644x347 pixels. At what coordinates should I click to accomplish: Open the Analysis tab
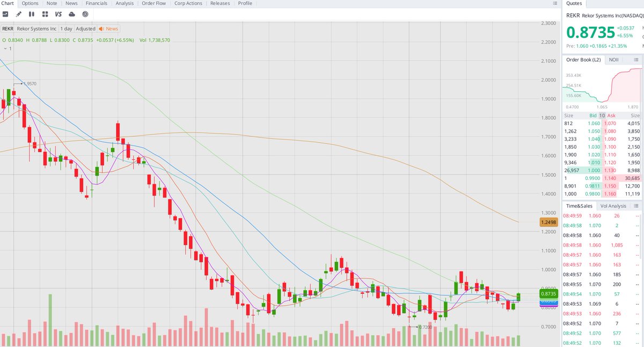pos(125,3)
